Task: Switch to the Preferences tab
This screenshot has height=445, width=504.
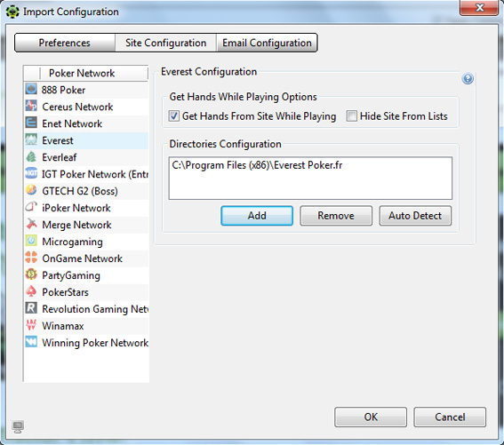Action: tap(65, 43)
